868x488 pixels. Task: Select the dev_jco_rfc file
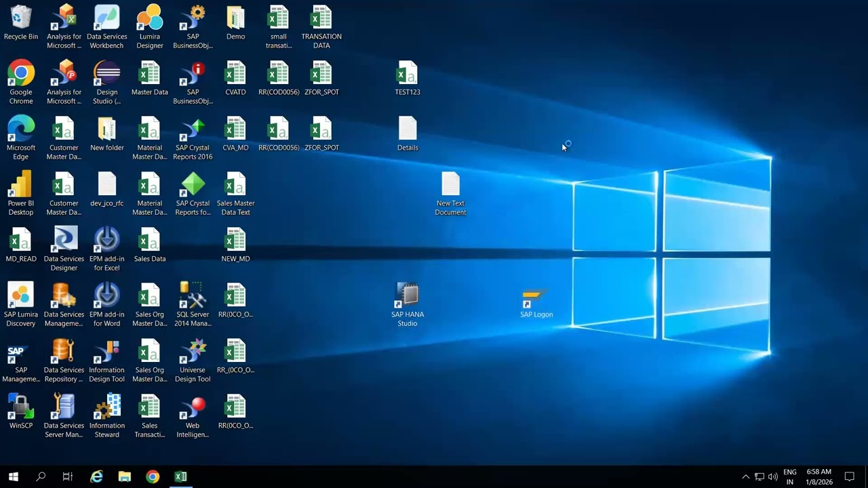107,190
